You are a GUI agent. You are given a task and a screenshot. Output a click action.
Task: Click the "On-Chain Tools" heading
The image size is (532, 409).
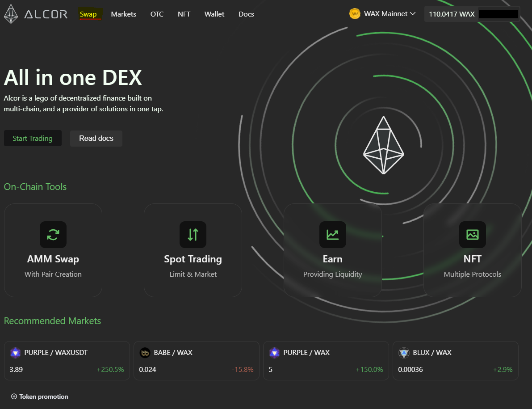[35, 187]
